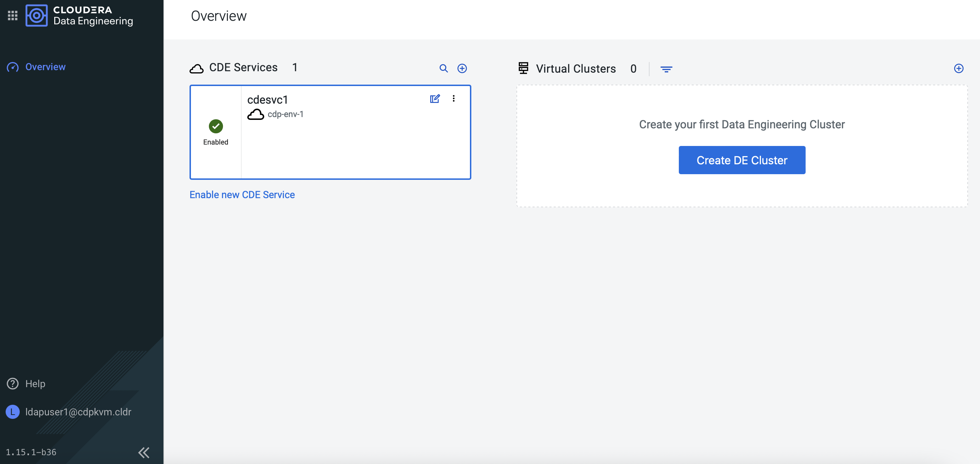Follow Enable new CDE Service link

pyautogui.click(x=242, y=195)
